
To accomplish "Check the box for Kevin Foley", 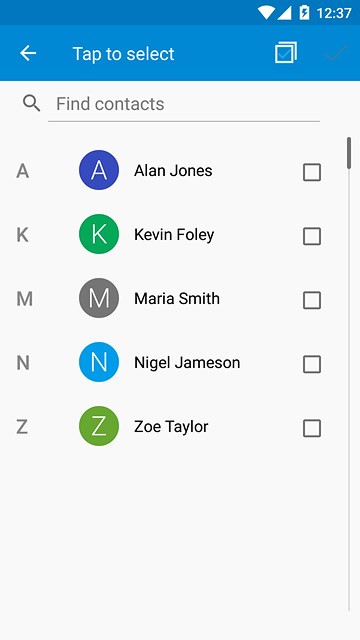I will click(312, 236).
